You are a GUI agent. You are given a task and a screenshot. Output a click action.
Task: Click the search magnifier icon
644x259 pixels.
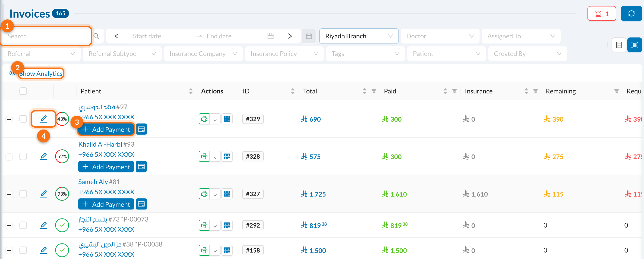[x=97, y=36]
